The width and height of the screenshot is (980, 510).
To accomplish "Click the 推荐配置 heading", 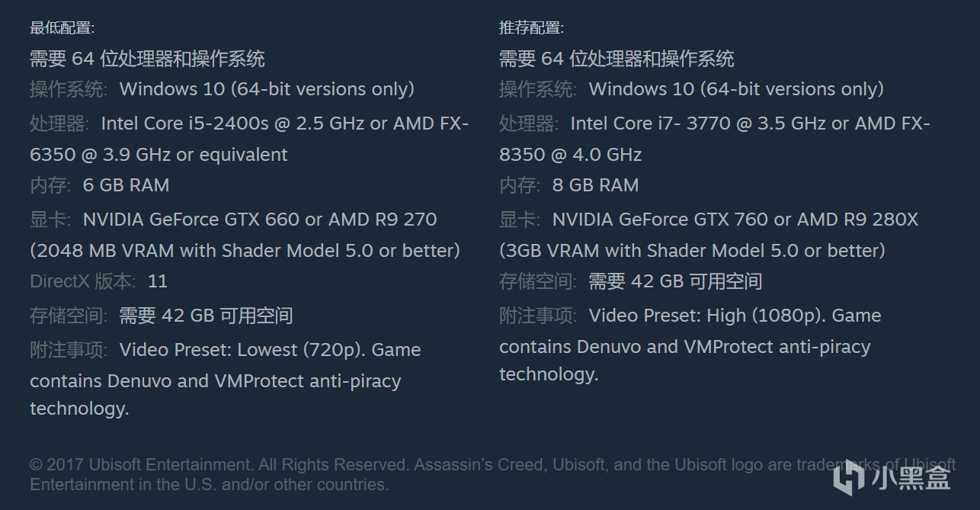I will [x=531, y=28].
